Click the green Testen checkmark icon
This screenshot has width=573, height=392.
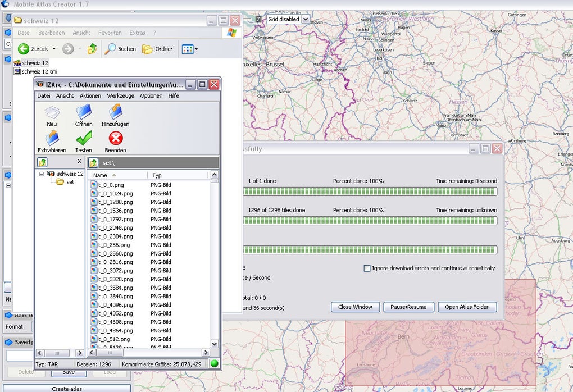click(84, 138)
